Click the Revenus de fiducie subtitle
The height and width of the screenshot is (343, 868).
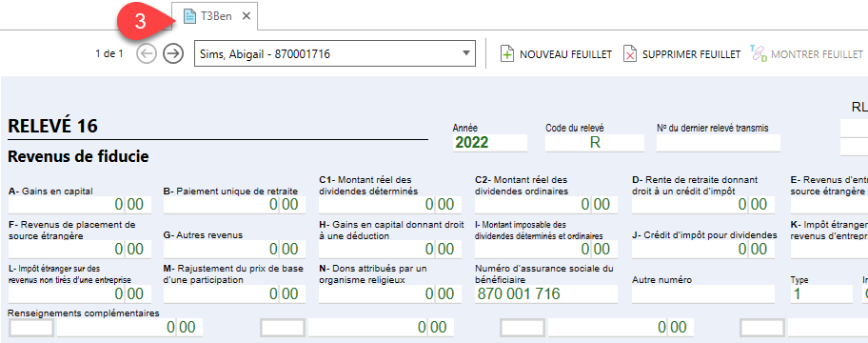point(78,157)
